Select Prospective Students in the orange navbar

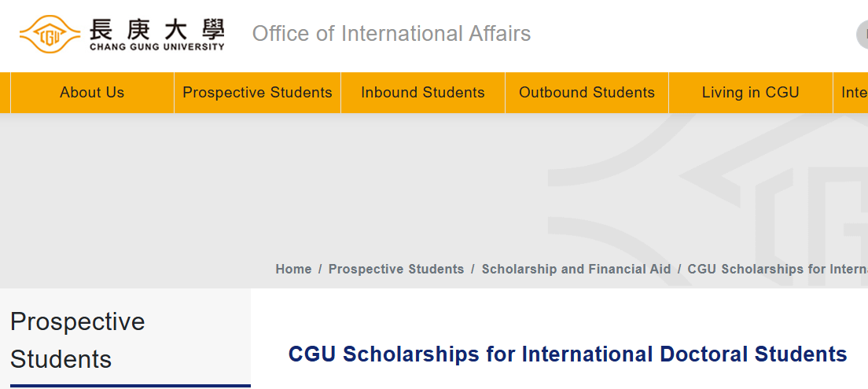click(x=257, y=93)
